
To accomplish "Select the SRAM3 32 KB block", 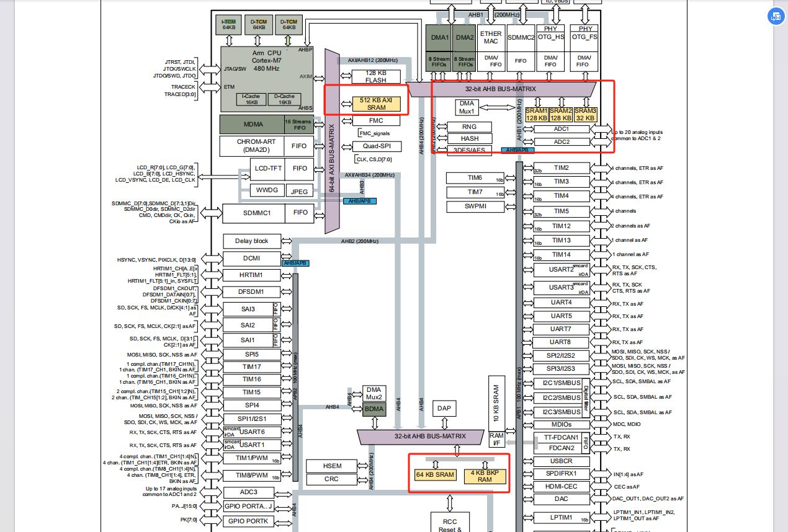I will [585, 113].
